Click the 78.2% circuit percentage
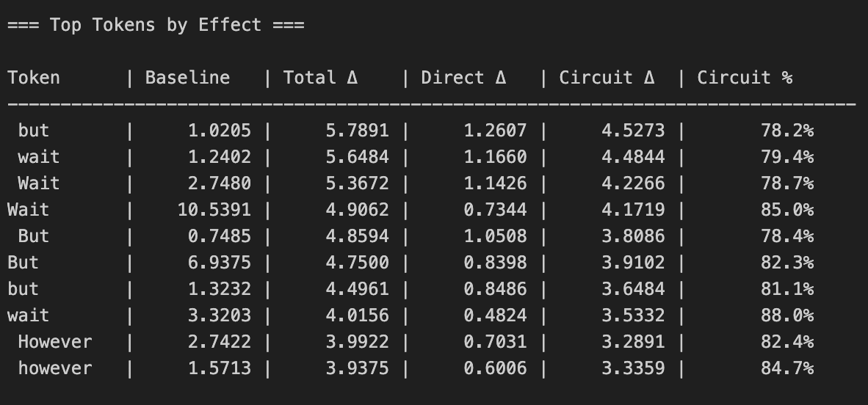The height and width of the screenshot is (405, 868). tap(787, 131)
